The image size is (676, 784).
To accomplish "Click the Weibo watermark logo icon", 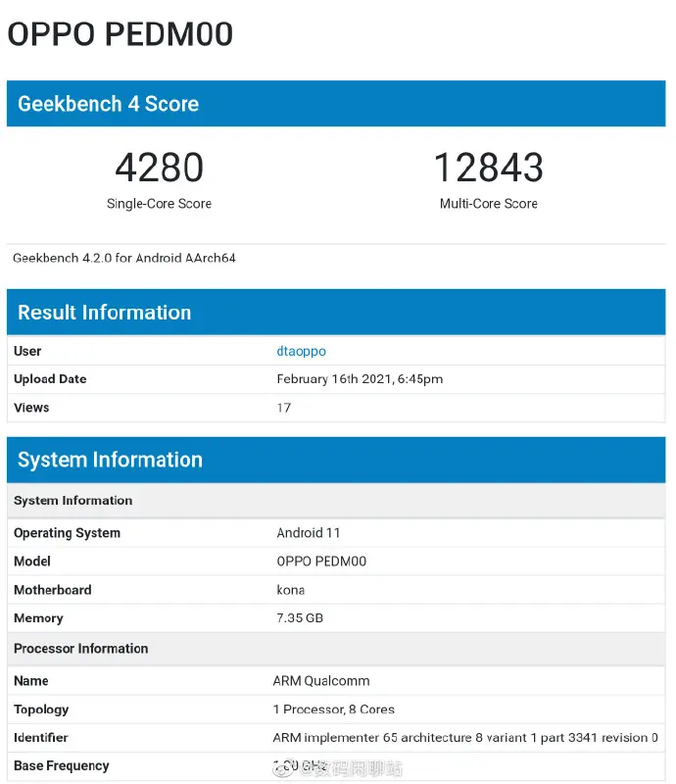I will tap(283, 768).
